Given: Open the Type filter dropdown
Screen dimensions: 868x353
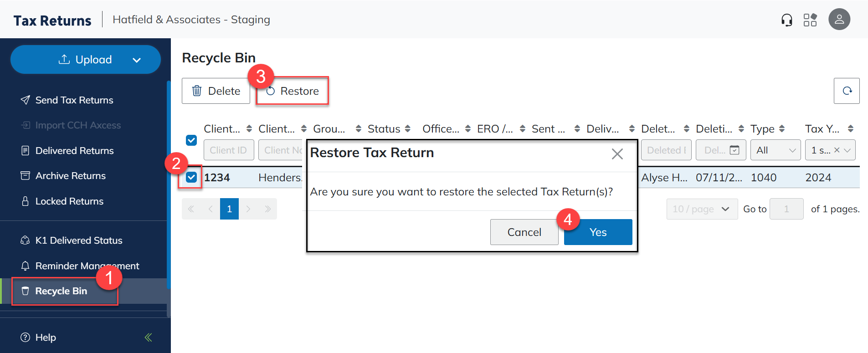Looking at the screenshot, I should [776, 150].
